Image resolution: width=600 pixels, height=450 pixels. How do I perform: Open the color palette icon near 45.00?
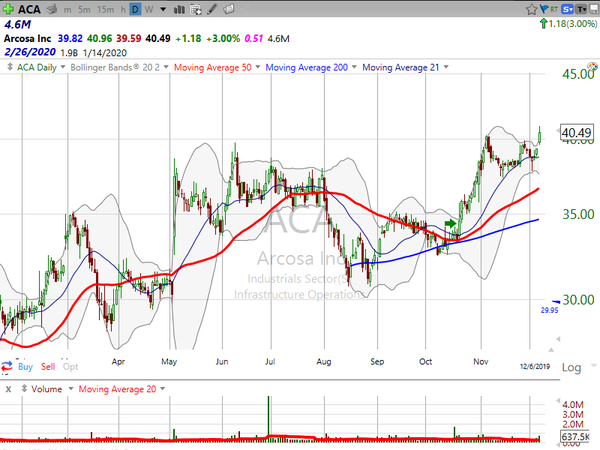(592, 67)
